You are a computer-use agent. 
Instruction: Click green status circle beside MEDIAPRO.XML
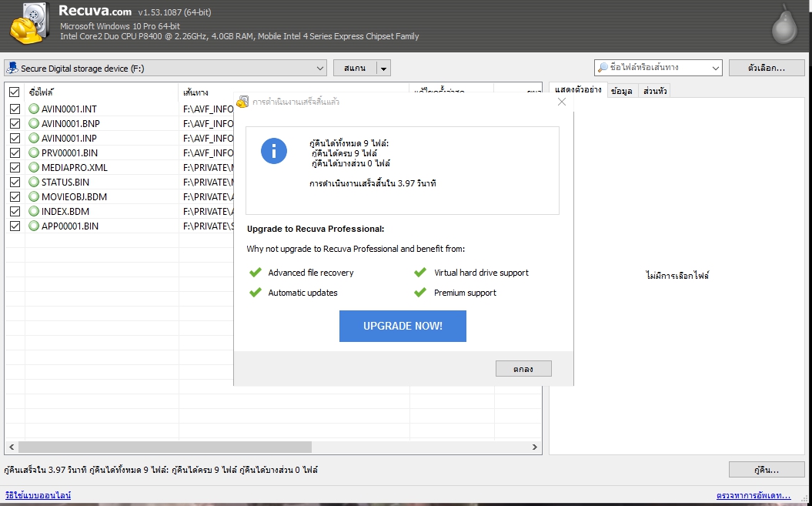pyautogui.click(x=34, y=167)
